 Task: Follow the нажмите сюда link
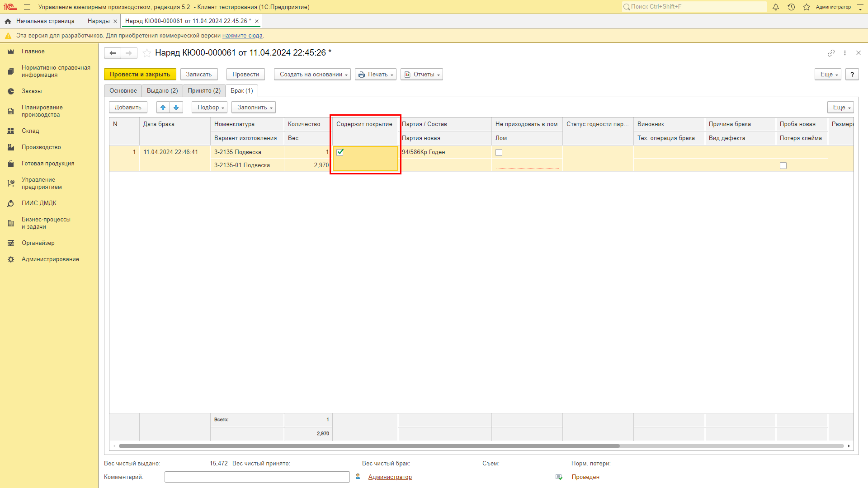(242, 36)
